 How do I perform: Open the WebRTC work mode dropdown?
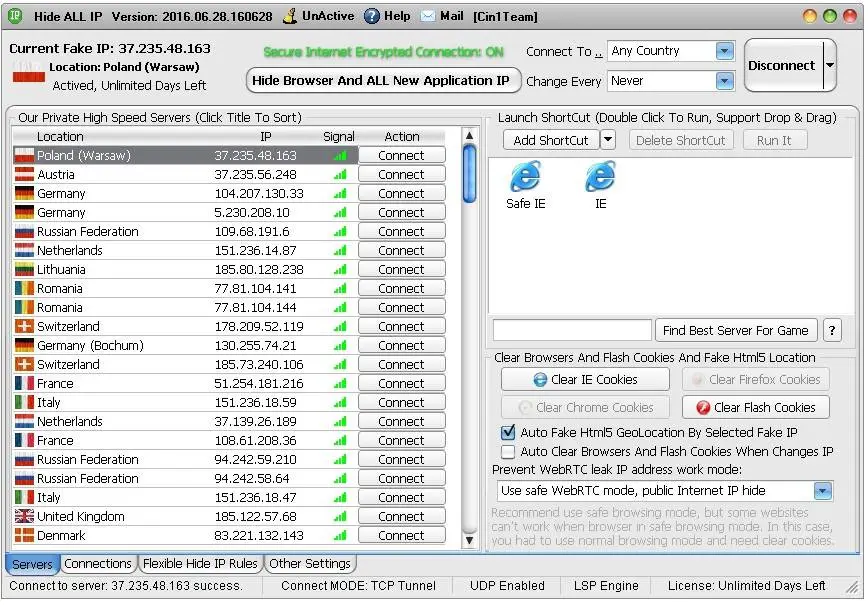click(823, 491)
